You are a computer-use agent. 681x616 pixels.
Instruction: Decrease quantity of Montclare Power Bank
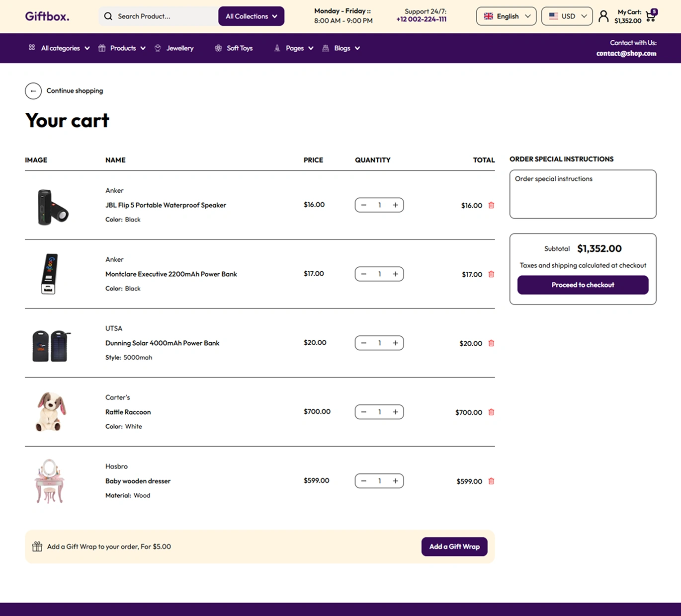364,274
